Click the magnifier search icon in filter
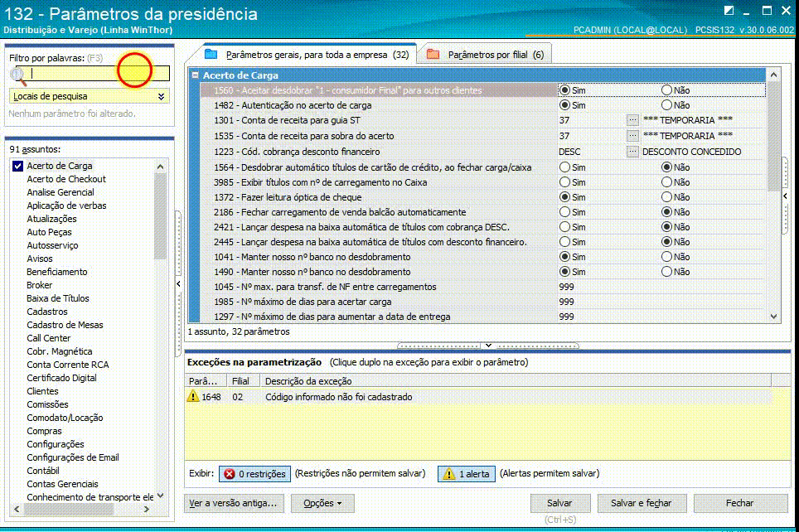799x532 pixels. [x=18, y=75]
